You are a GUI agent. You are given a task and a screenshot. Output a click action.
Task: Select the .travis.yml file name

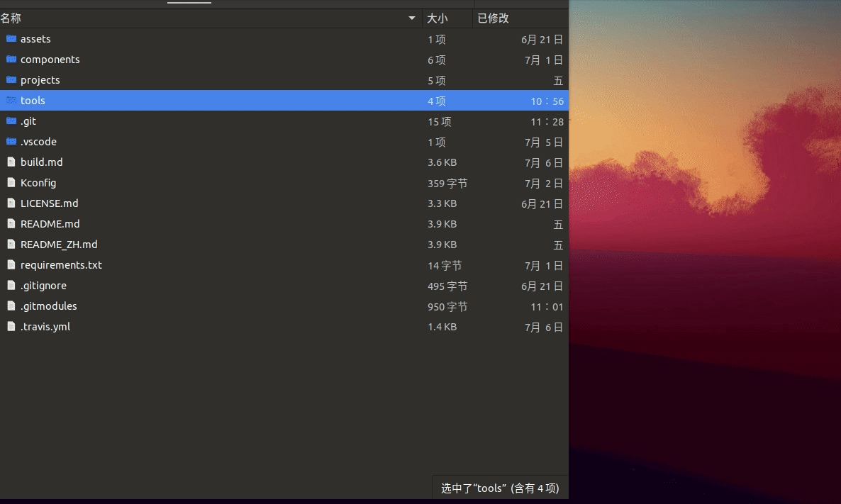(x=45, y=327)
